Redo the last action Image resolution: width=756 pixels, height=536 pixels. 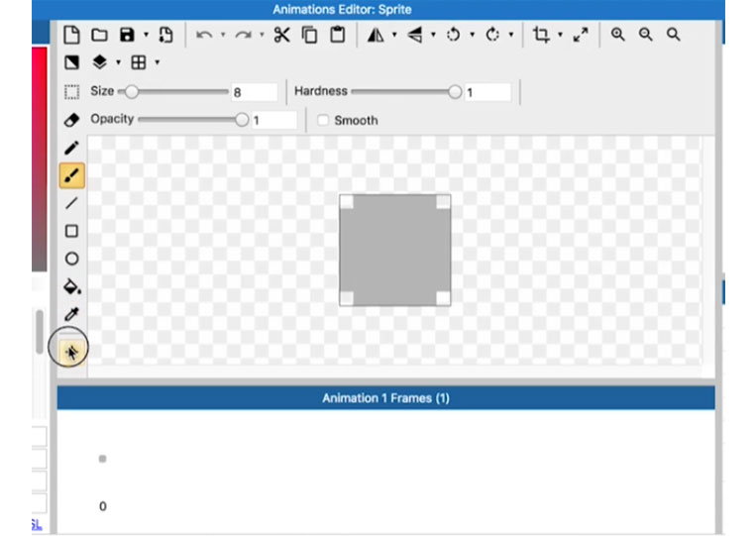click(x=243, y=35)
